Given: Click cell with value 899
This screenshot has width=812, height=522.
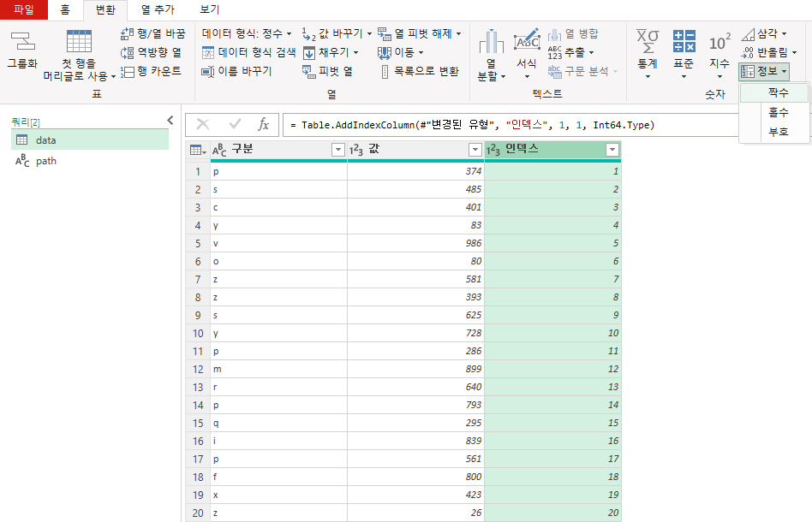Looking at the screenshot, I should pos(415,369).
